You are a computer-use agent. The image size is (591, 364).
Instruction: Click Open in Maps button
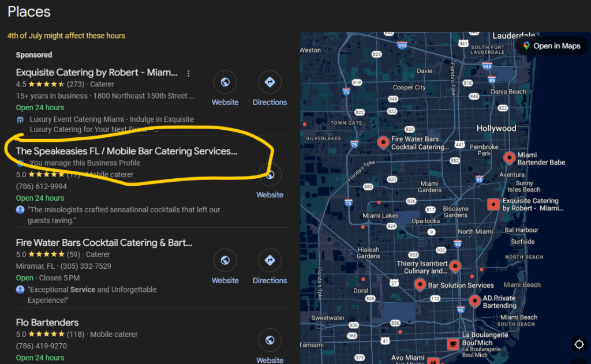(552, 46)
